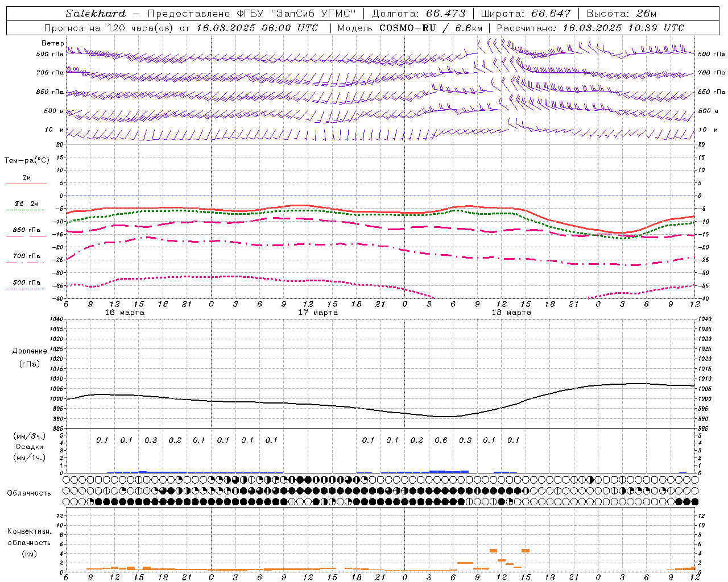Click the Td 2м legend entry

coord(26,203)
